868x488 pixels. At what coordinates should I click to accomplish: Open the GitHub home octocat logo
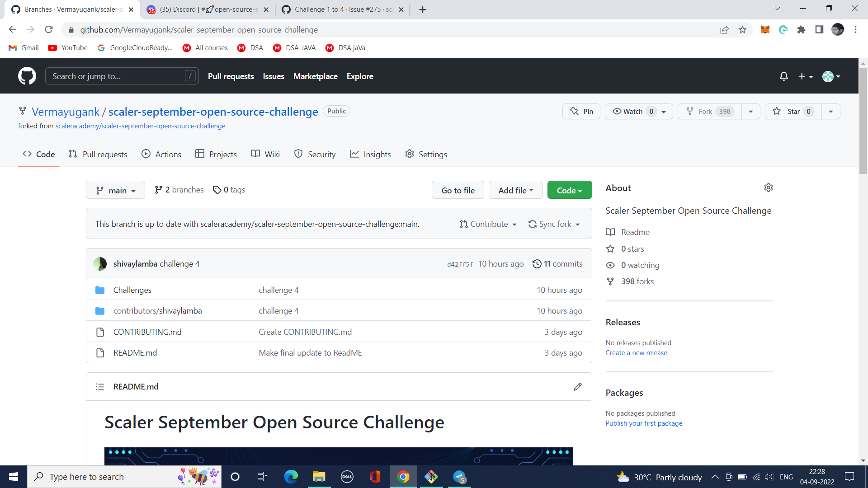coord(27,76)
